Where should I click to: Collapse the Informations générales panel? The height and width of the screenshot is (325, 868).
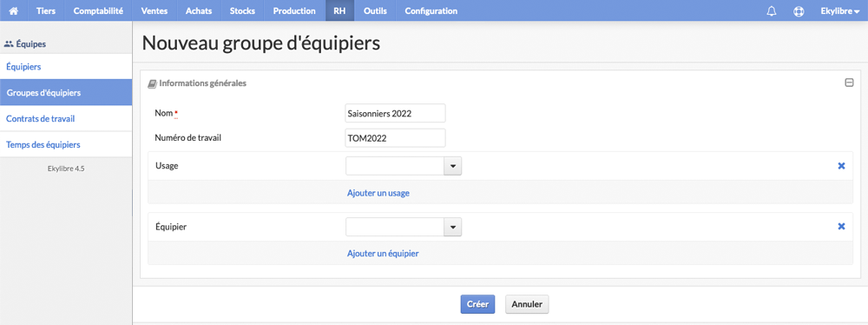[849, 83]
